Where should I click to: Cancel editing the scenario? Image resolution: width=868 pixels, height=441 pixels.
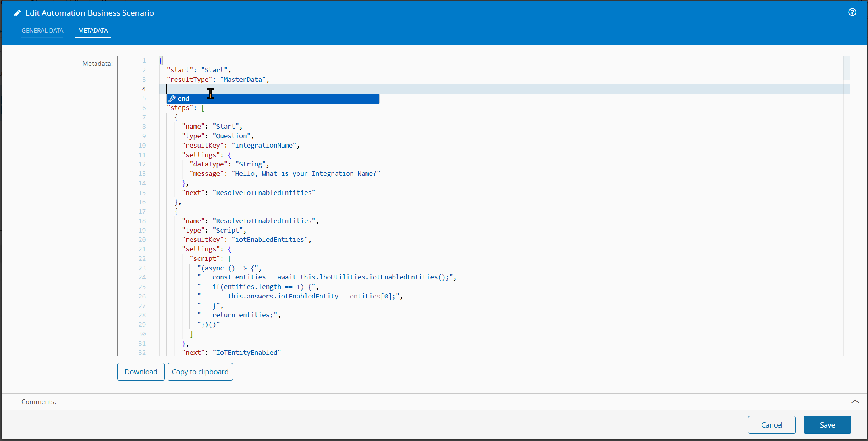pyautogui.click(x=772, y=425)
